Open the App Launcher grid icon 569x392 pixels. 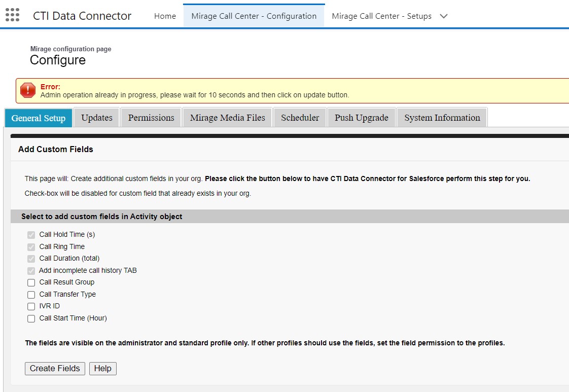pyautogui.click(x=12, y=15)
